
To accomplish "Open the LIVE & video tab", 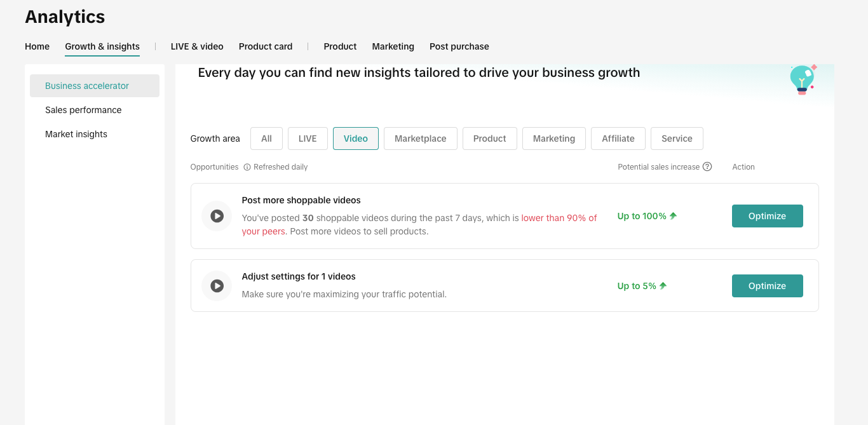I will [197, 46].
